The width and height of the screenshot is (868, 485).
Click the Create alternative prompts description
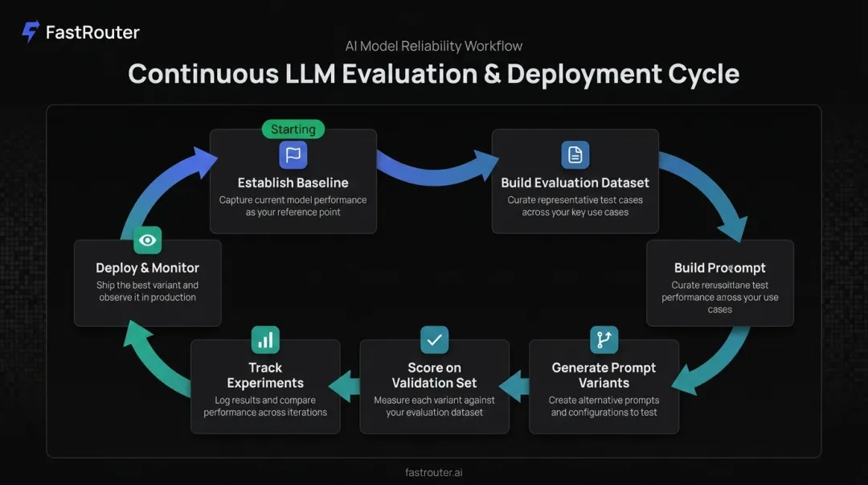[x=604, y=406]
